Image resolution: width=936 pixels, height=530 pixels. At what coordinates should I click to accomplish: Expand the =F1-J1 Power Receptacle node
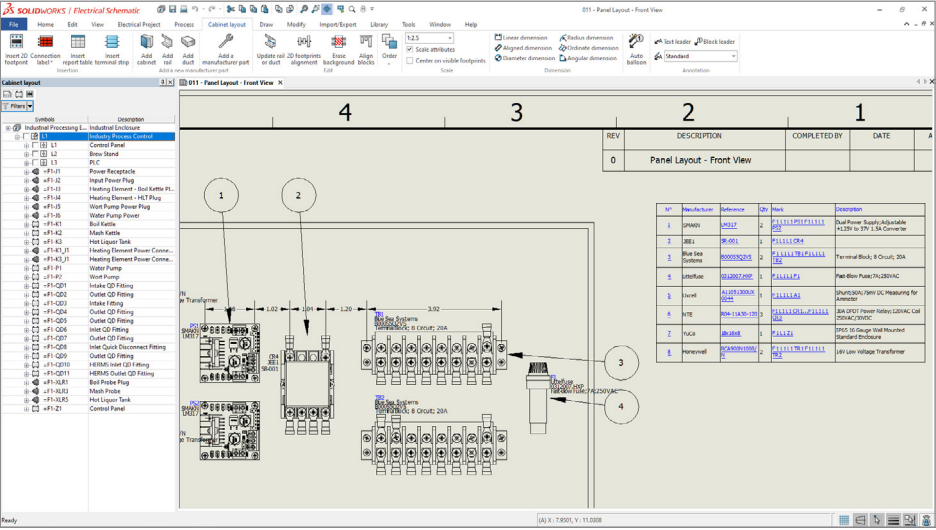[x=26, y=172]
